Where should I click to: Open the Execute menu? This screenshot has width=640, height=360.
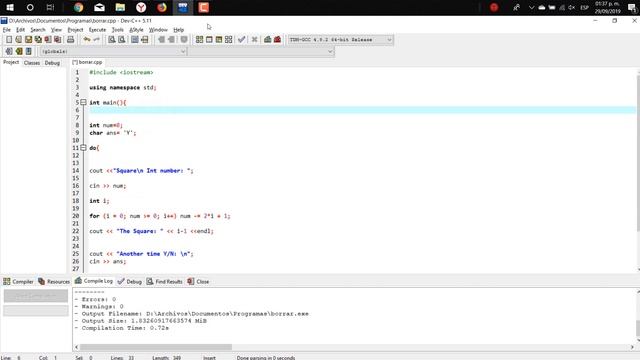(x=97, y=30)
